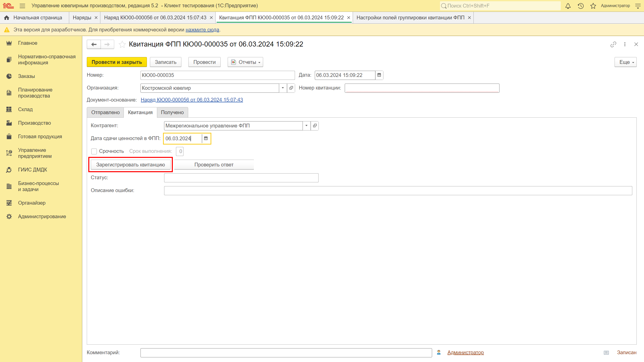Click Провести button
The image size is (644, 362).
coord(204,62)
